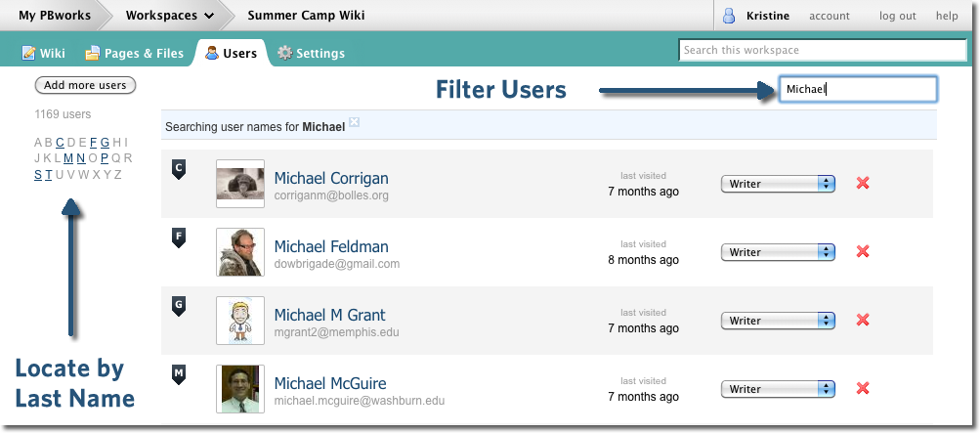Open Michael Feldman's permission level dropdown
The width and height of the screenshot is (980, 433).
click(778, 252)
